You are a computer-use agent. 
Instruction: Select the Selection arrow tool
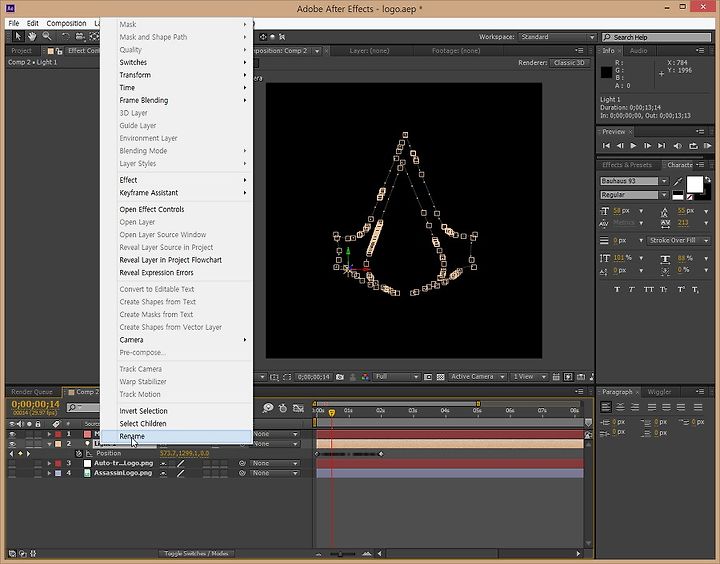[x=18, y=36]
